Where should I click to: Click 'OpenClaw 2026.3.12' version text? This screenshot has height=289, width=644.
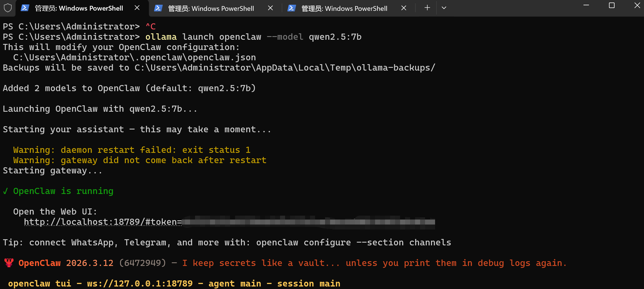(66, 263)
